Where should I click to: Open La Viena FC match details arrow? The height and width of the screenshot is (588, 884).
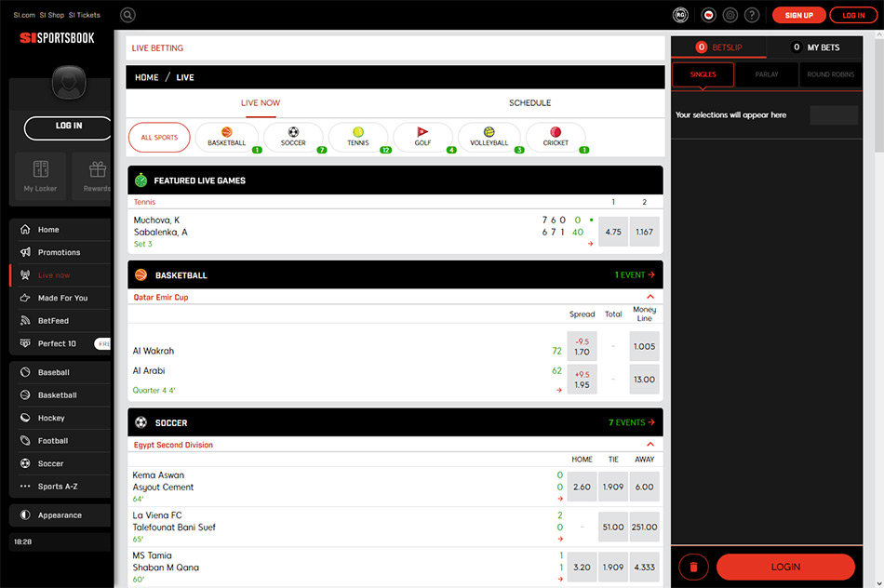pos(560,539)
